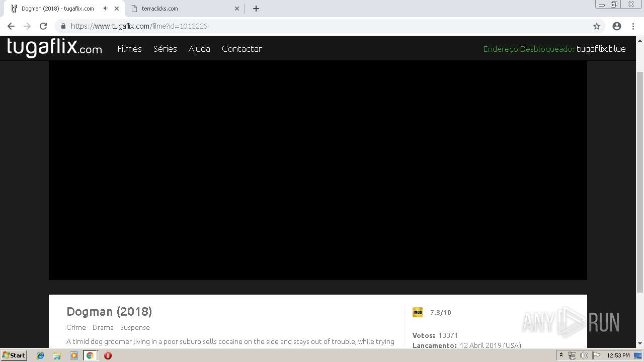This screenshot has height=362, width=644.
Task: Filter by Suspense genre
Action: coord(135,327)
